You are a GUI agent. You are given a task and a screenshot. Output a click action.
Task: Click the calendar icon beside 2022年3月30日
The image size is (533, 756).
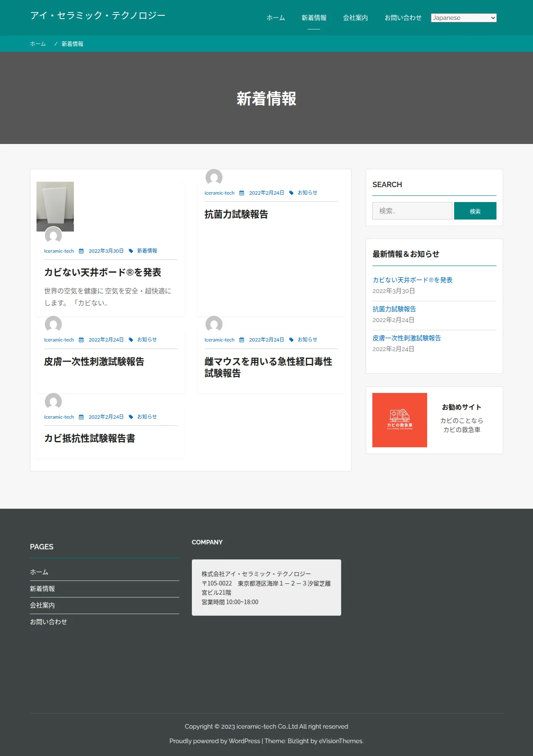click(x=81, y=251)
